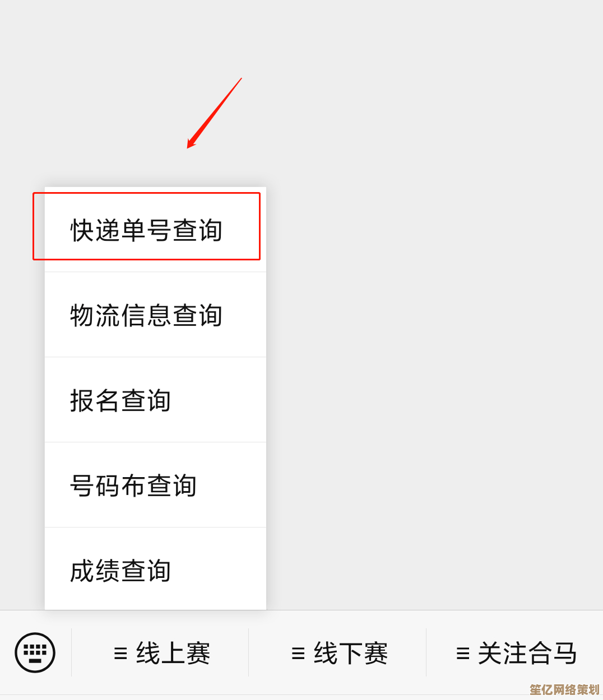603x700 pixels.
Task: Expand the 关注合马 bottom menu
Action: pos(514,653)
